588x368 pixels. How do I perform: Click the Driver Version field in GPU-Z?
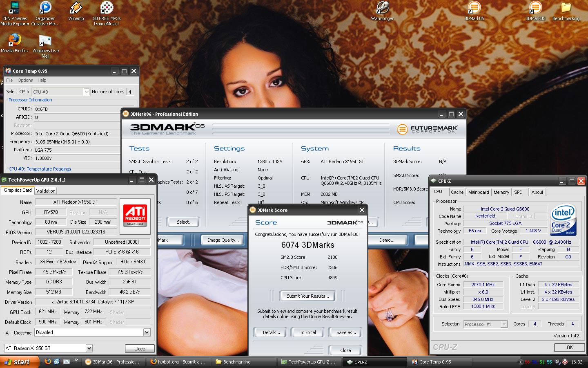pos(93,302)
